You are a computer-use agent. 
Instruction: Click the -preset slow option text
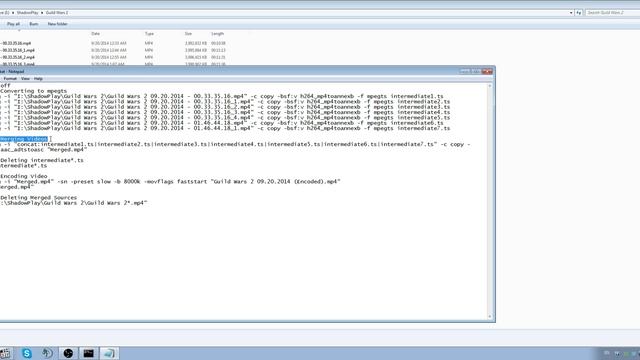[x=90, y=181]
